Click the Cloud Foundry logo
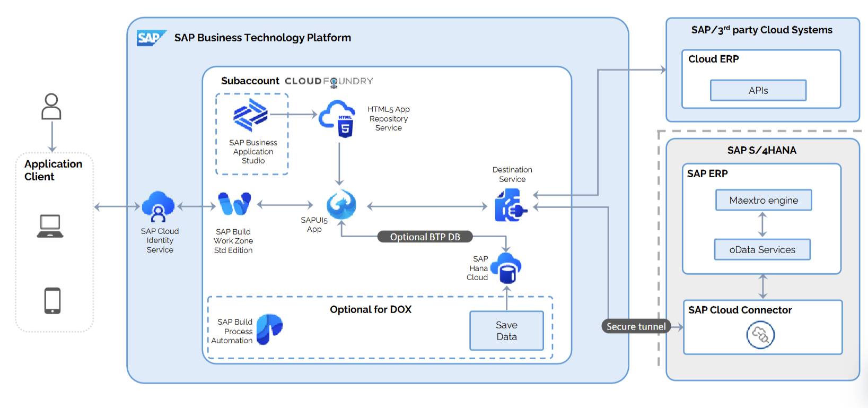 pos(329,81)
